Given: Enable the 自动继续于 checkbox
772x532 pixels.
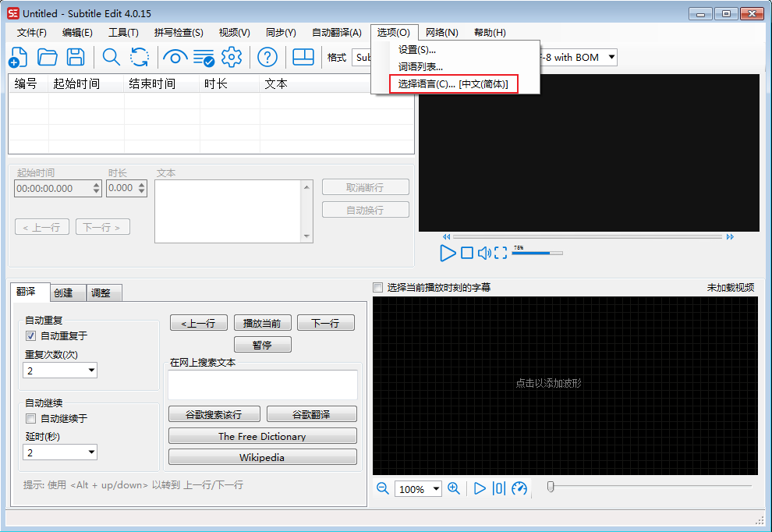Looking at the screenshot, I should pos(31,419).
